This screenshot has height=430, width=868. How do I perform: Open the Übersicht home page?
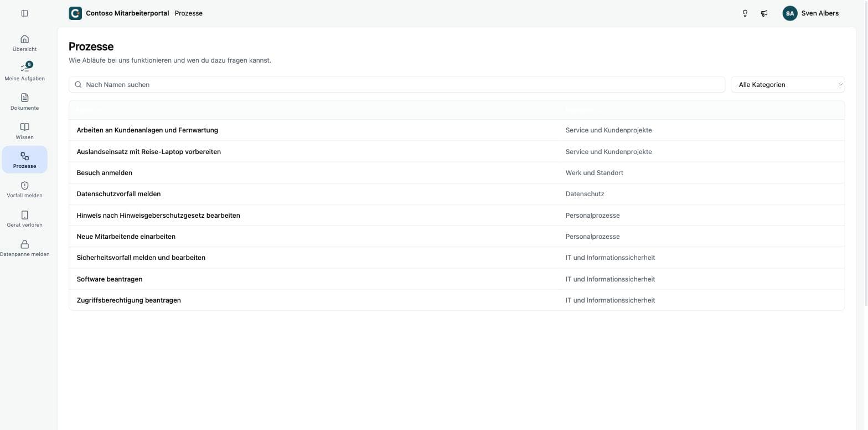pyautogui.click(x=24, y=43)
